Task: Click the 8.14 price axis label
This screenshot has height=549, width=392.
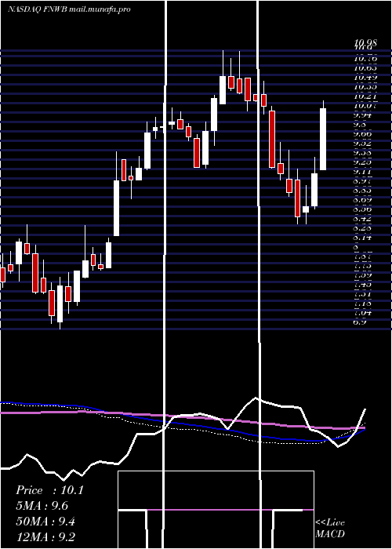Action: 362,238
